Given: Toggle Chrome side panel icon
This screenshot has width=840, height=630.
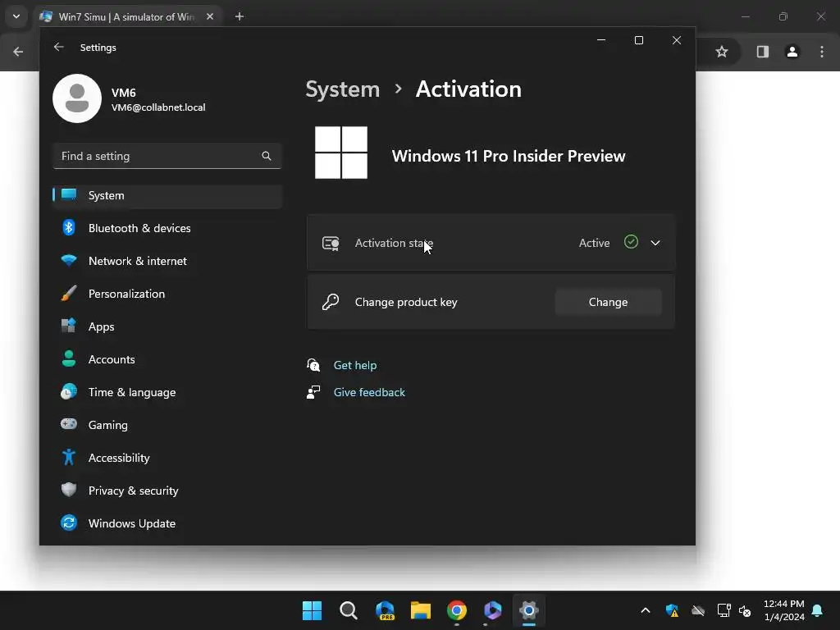Looking at the screenshot, I should (x=762, y=52).
